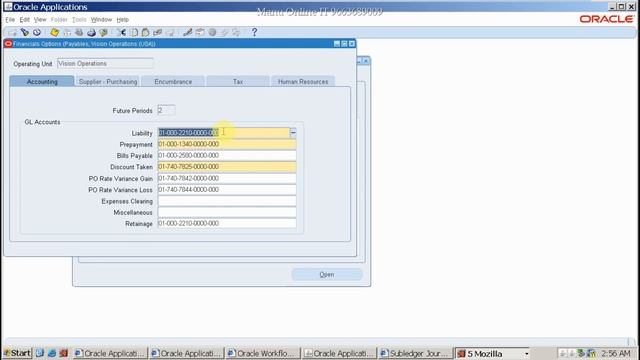Open the Window menu

101,20
